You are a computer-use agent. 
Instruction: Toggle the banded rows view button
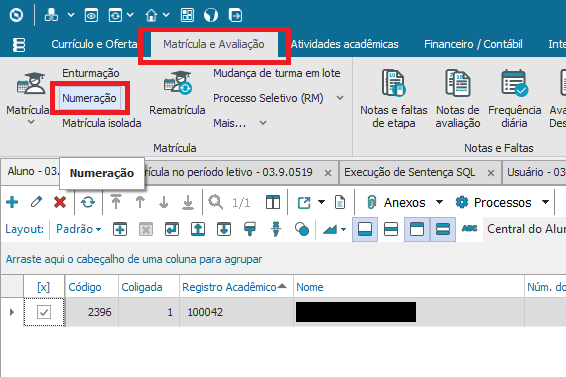pyautogui.click(x=443, y=229)
